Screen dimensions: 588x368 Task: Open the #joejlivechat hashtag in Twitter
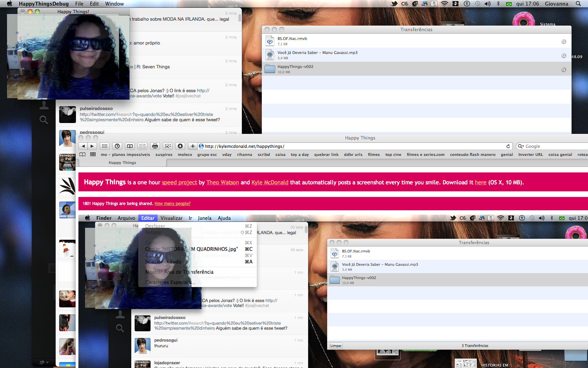pos(188,96)
